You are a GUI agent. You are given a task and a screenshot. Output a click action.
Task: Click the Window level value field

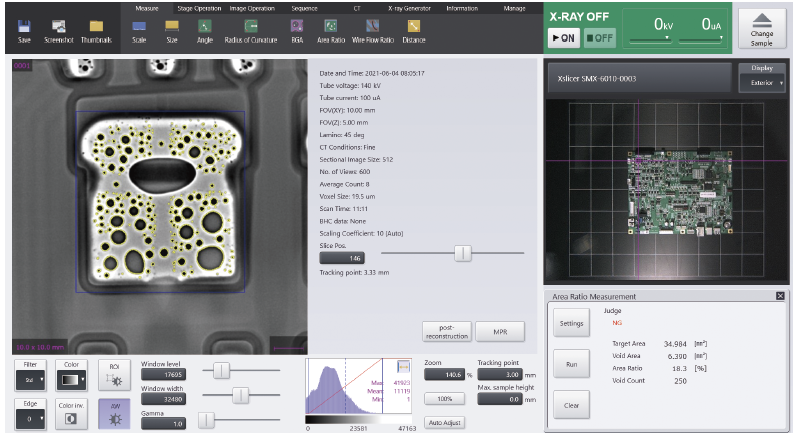pos(163,375)
